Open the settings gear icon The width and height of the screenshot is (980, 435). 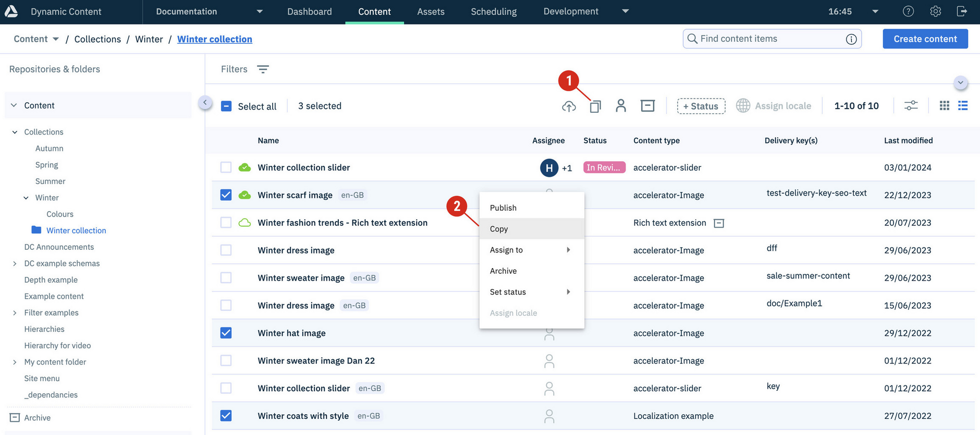point(935,11)
